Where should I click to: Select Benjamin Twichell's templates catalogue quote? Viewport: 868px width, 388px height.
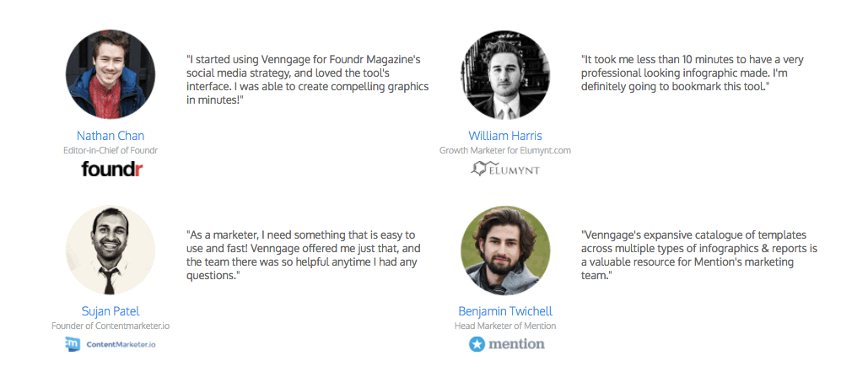click(699, 256)
